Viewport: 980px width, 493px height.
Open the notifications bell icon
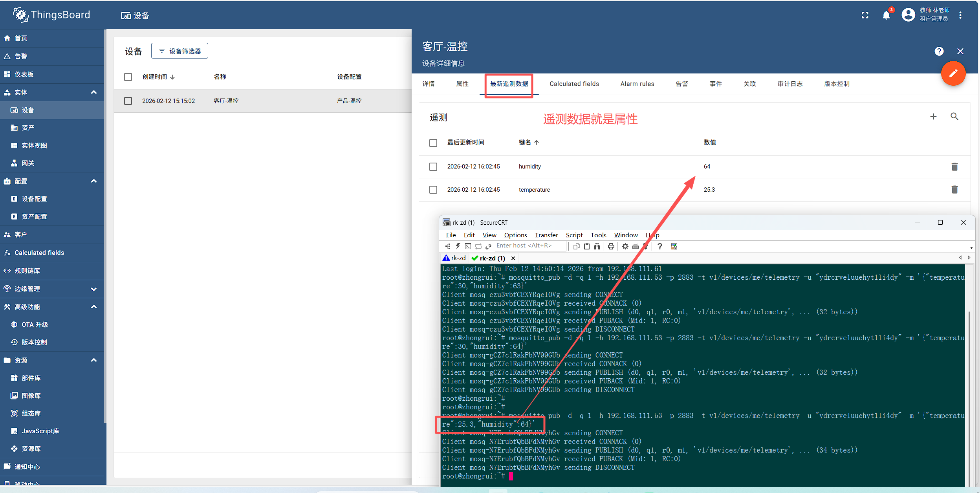click(886, 15)
